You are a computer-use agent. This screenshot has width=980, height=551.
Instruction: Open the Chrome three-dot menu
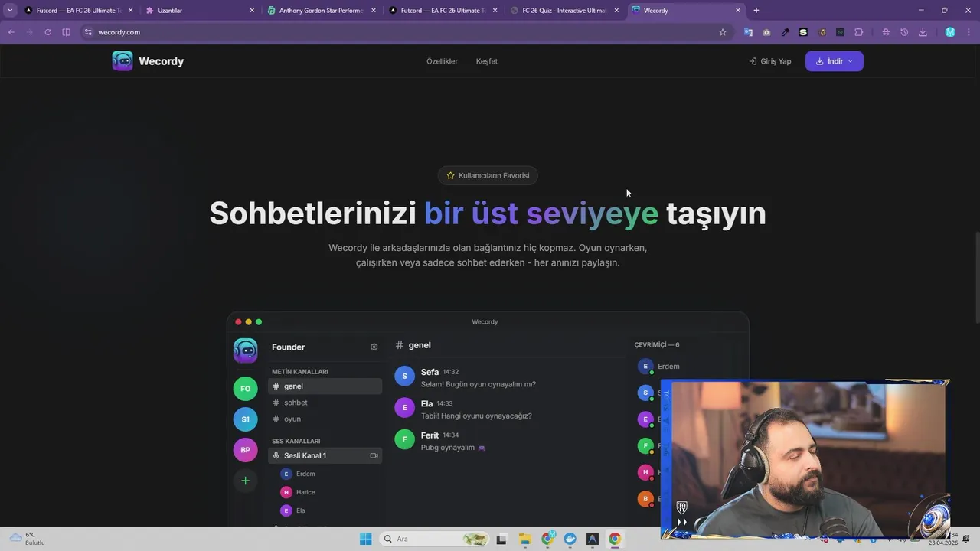[x=969, y=32]
